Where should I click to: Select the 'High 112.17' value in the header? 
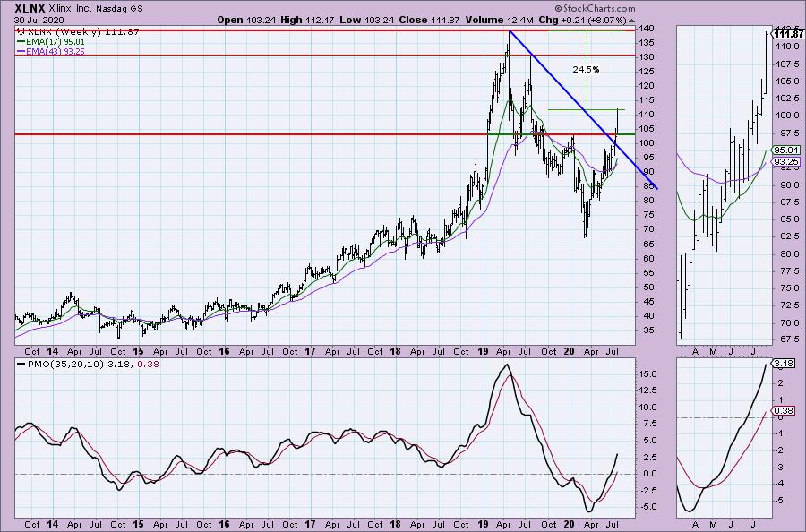(307, 20)
